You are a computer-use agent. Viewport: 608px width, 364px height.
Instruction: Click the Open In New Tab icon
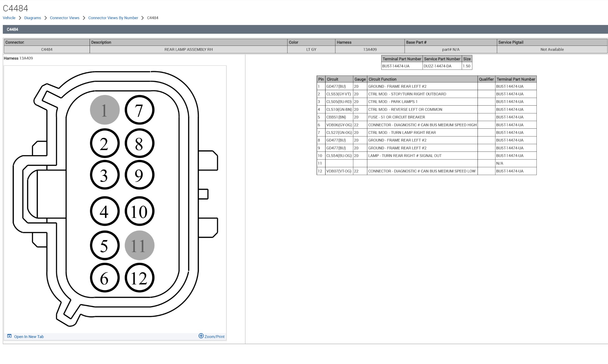pos(9,336)
